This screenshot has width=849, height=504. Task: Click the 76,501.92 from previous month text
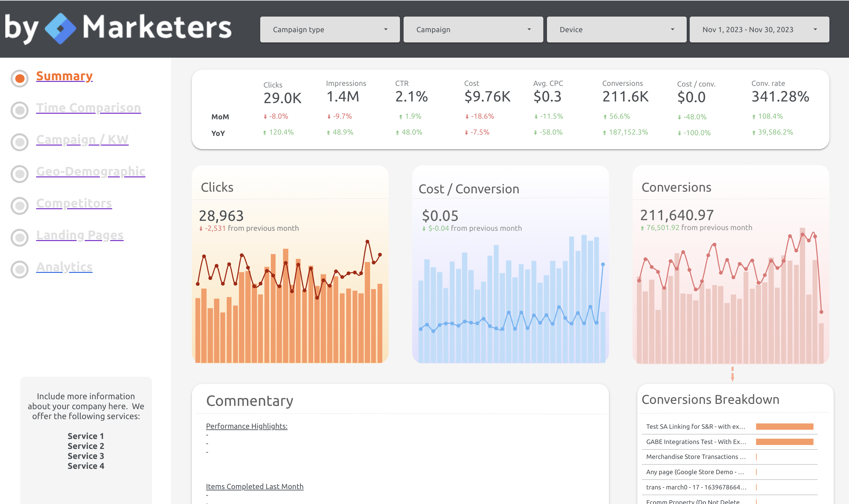tap(696, 228)
